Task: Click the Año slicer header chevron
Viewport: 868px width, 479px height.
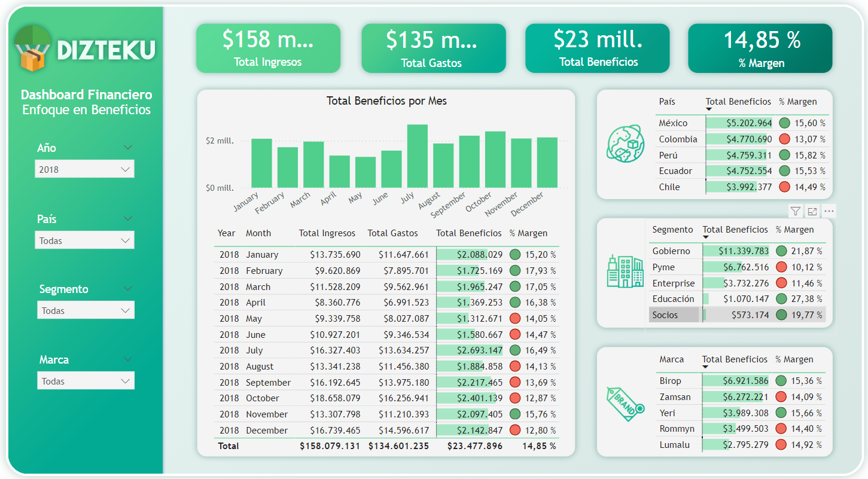Action: (x=127, y=147)
